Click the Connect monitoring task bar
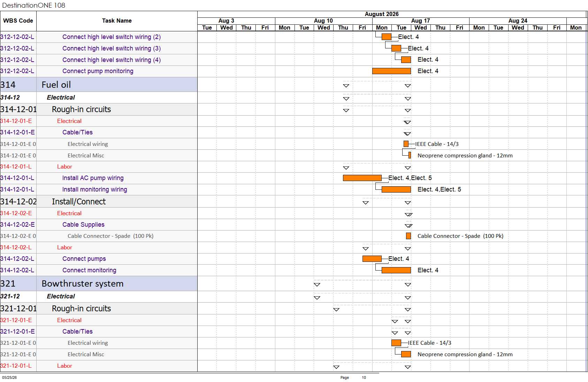Image resolution: width=588 pixels, height=382 pixels. click(x=396, y=270)
